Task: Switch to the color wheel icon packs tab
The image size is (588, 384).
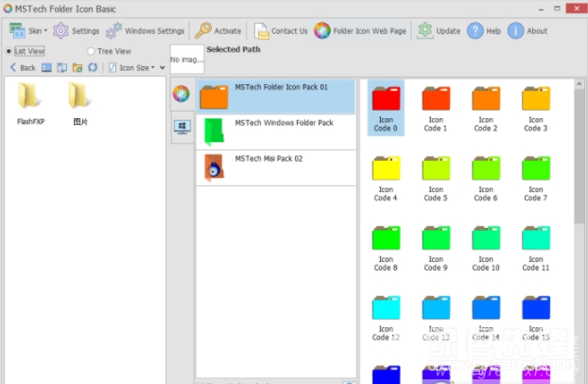Action: [x=182, y=94]
